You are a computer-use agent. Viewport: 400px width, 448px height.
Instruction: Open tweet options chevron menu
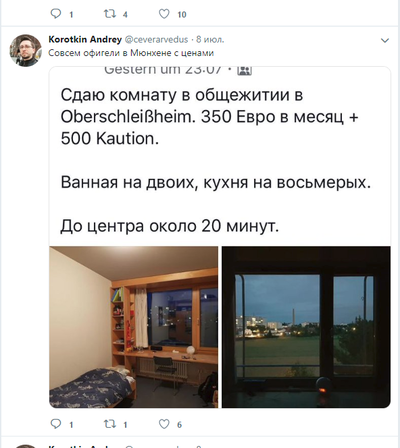click(385, 41)
